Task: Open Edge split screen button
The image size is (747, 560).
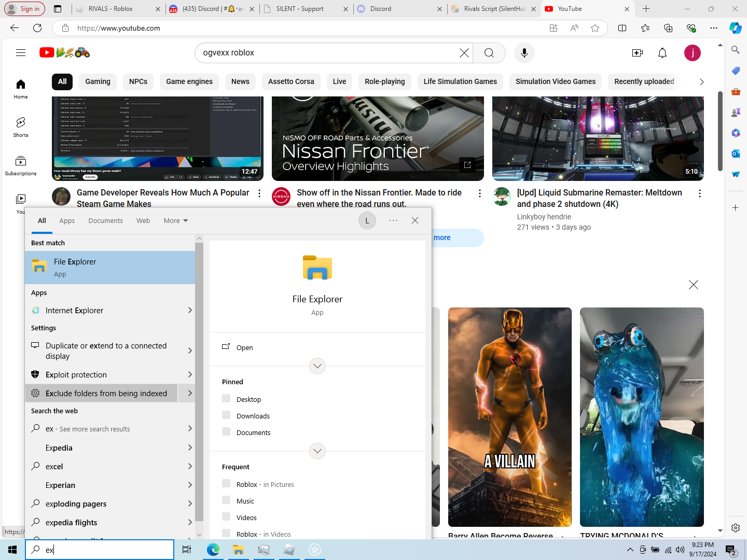Action: [x=622, y=28]
